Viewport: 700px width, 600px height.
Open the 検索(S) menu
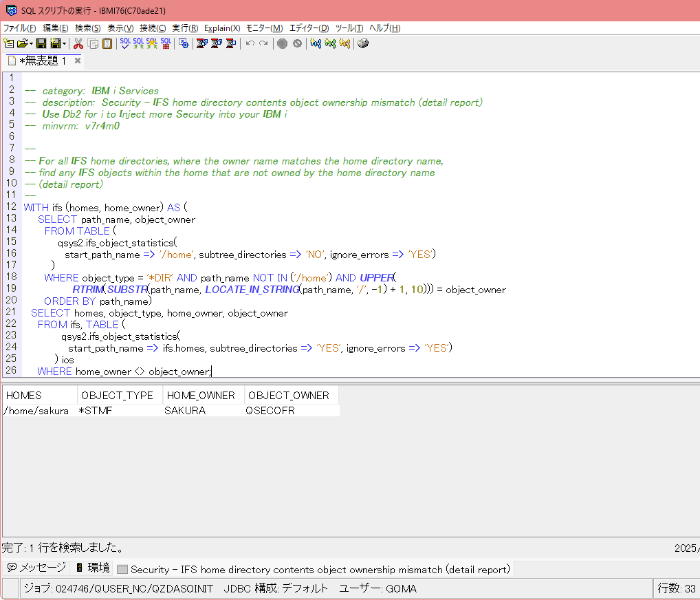tap(87, 28)
